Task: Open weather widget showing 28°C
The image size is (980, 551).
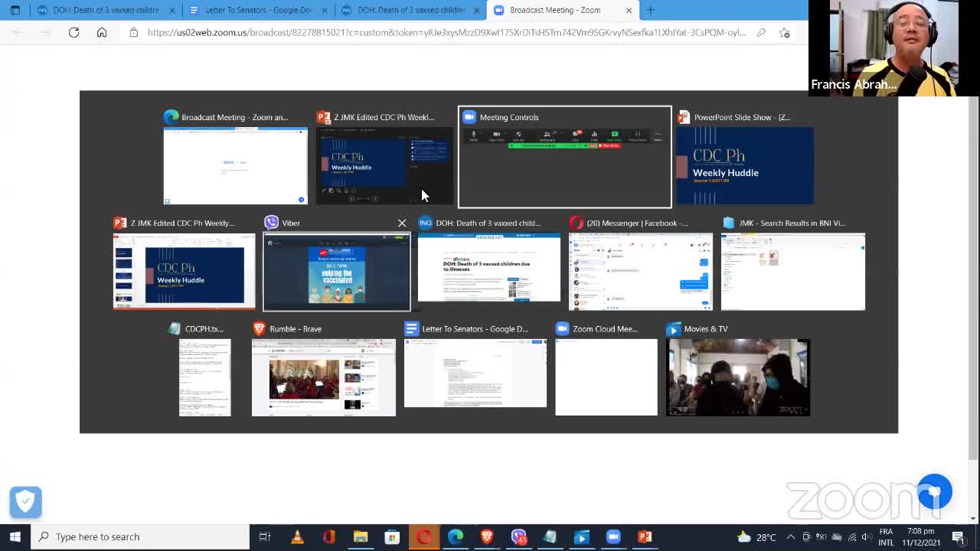Action: 756,536
